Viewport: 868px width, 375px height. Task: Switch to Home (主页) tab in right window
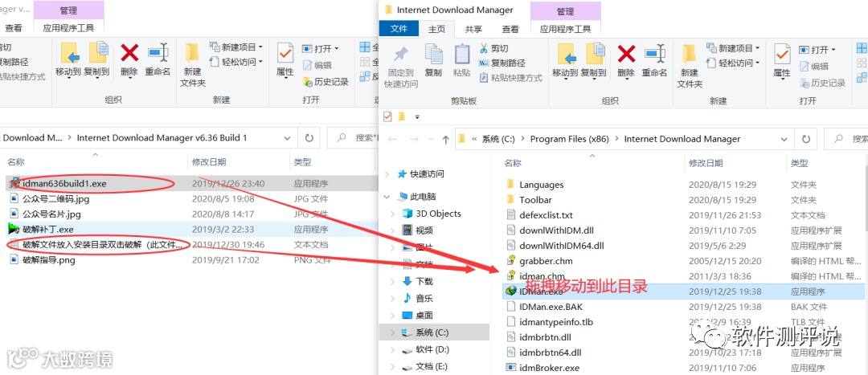pos(436,29)
